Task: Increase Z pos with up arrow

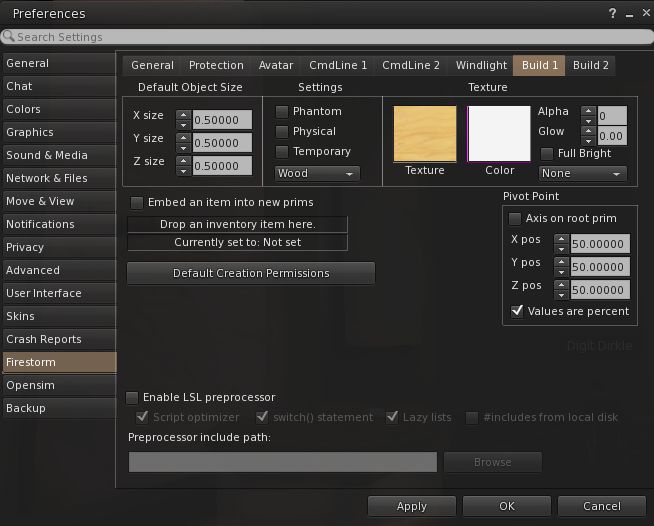Action: click(x=561, y=285)
